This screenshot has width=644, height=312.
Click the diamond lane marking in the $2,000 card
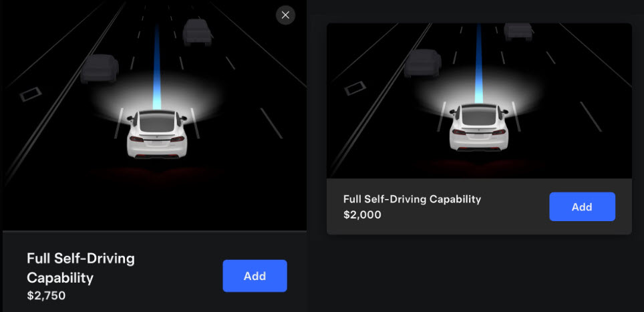(355, 88)
